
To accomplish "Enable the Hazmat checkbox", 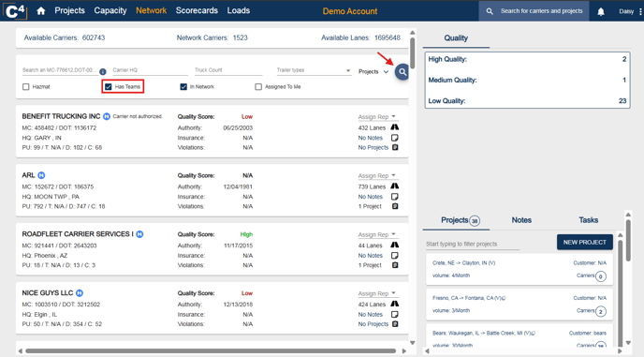I will tap(26, 87).
